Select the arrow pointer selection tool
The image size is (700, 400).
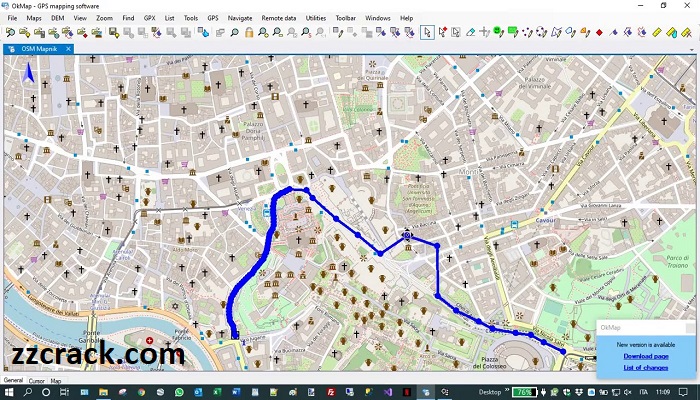pyautogui.click(x=427, y=32)
